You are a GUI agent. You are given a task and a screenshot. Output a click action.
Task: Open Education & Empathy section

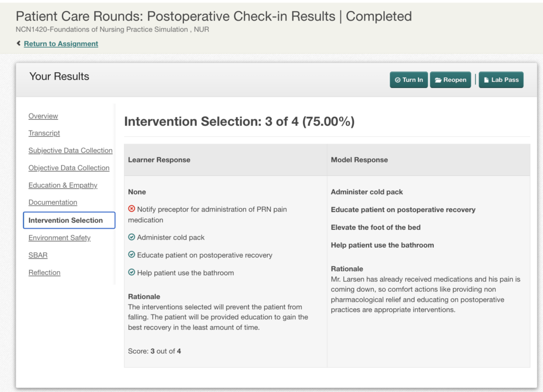[63, 185]
